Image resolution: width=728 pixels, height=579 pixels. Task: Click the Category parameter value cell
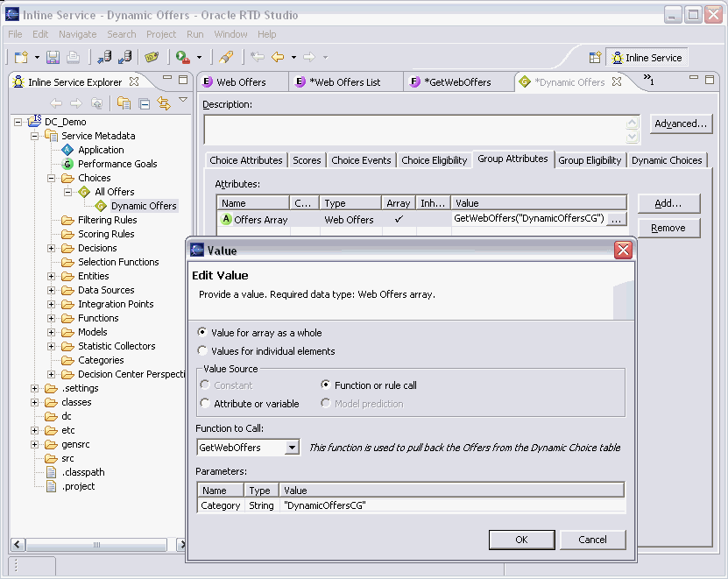tap(452, 505)
